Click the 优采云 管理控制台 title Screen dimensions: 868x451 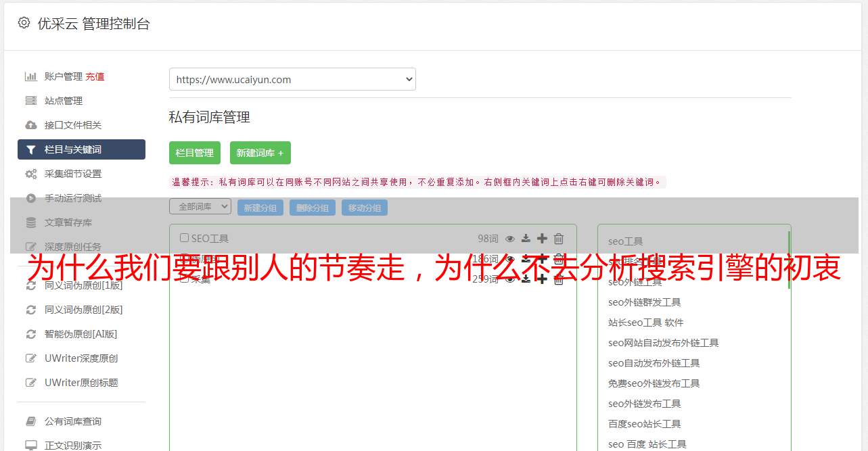(x=94, y=24)
